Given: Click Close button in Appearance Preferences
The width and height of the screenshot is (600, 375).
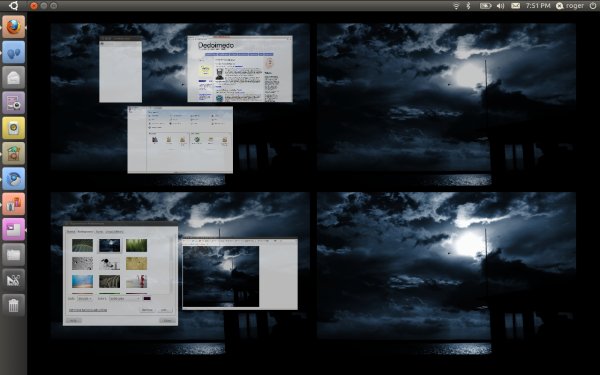Looking at the screenshot, I should (x=167, y=321).
